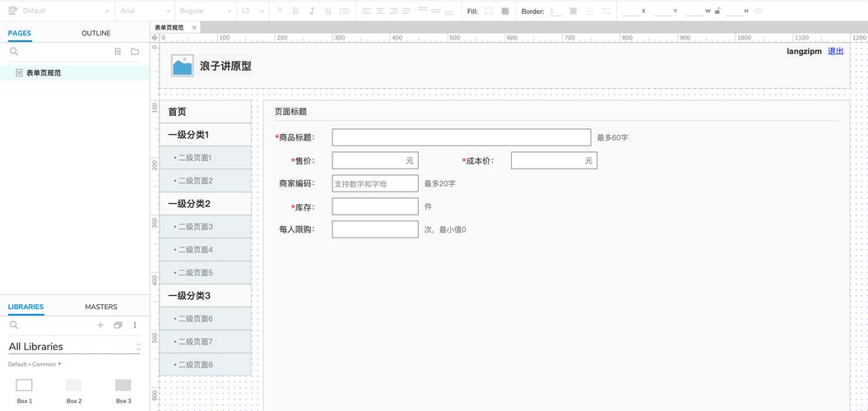Screen dimensions: 868x411
Task: Switch to the PAGES tab
Action: click(x=20, y=33)
